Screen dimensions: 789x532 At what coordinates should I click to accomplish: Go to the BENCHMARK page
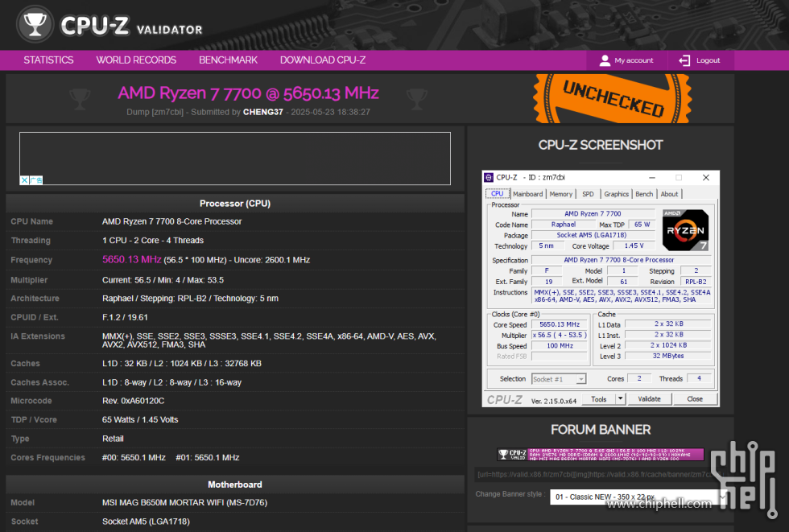coord(228,60)
